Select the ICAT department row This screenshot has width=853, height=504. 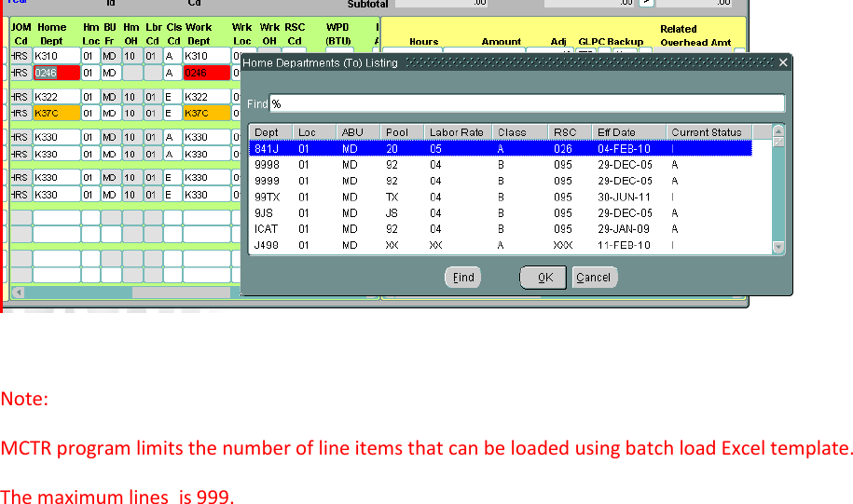(501, 229)
